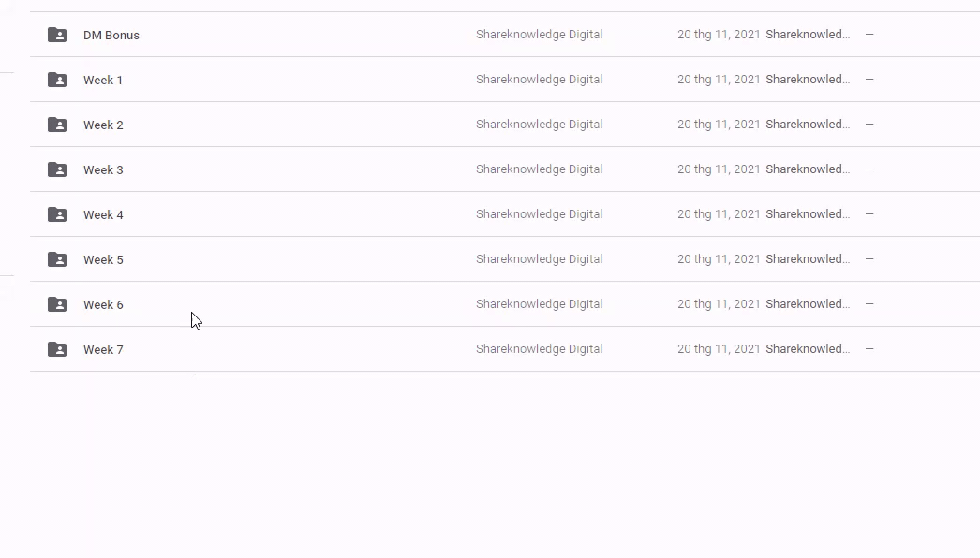Pick the Week 4 folder name

click(103, 215)
